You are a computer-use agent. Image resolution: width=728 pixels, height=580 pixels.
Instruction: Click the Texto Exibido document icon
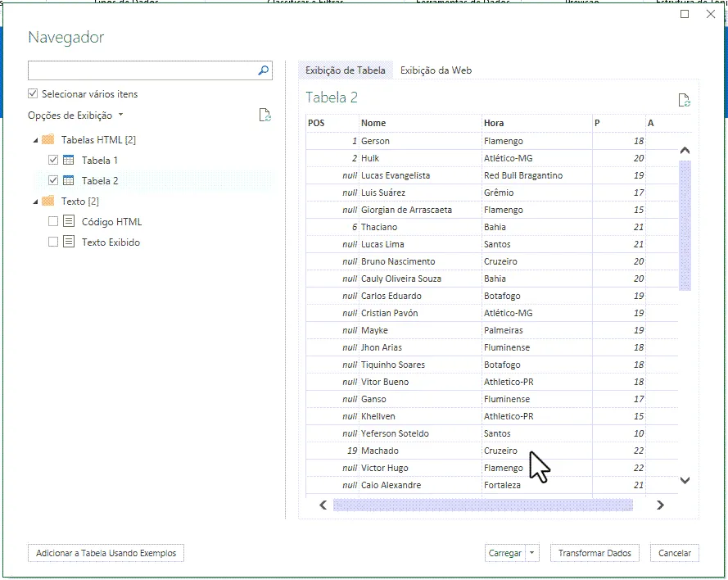(x=69, y=242)
